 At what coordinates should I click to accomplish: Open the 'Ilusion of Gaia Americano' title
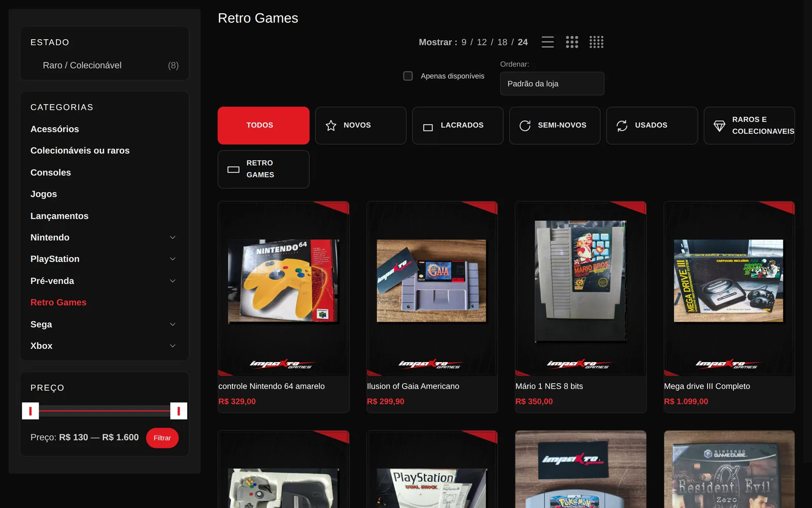[x=413, y=386]
